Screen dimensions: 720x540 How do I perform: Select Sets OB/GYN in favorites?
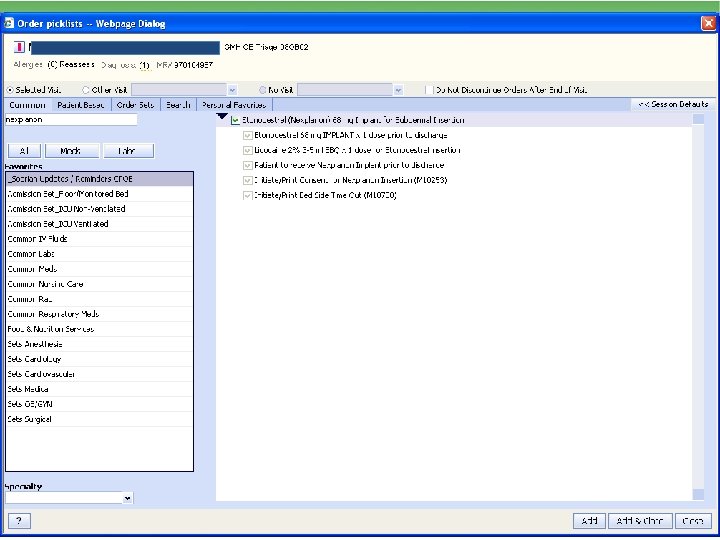[99, 405]
